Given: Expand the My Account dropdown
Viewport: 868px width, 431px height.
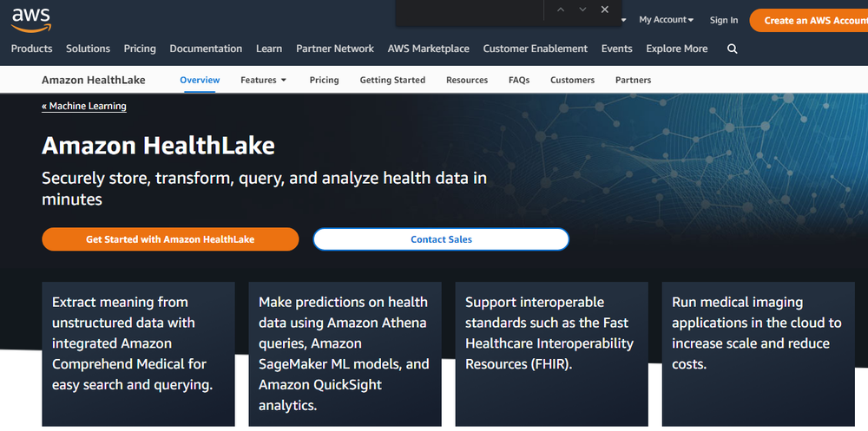Looking at the screenshot, I should click(x=666, y=19).
